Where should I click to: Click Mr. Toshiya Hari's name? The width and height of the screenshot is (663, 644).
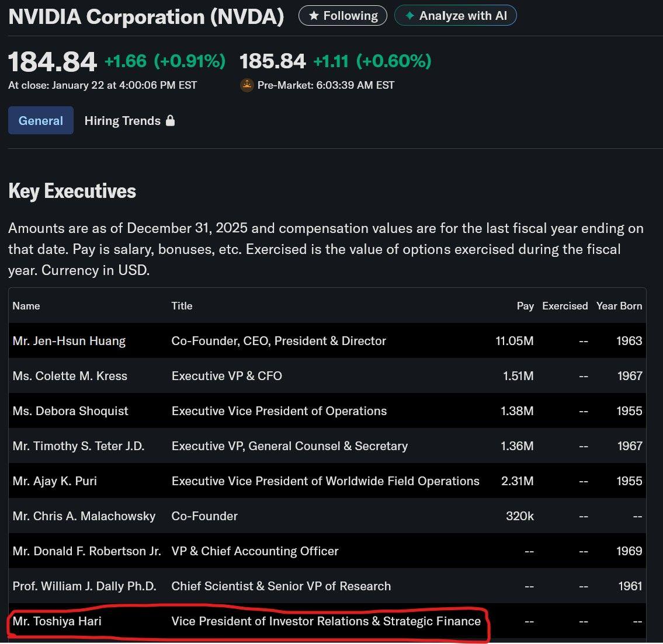57,621
